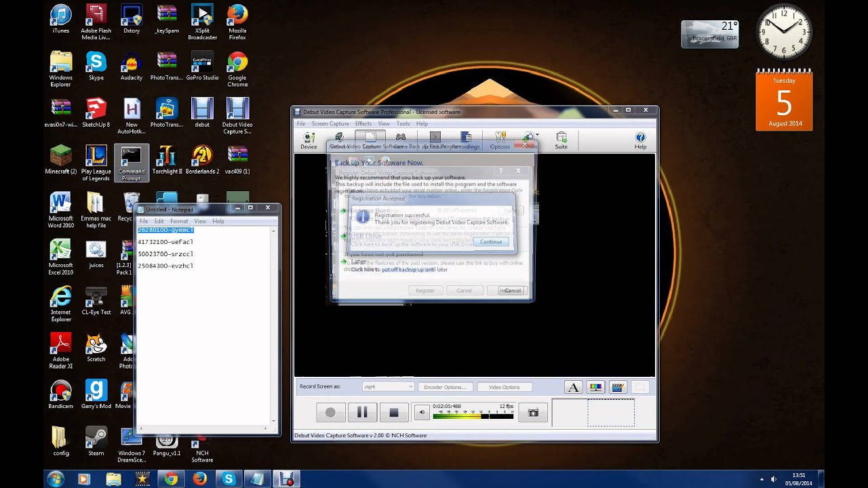The height and width of the screenshot is (488, 868).
Task: Click Continue in Registration Accepted dialog
Action: 491,242
